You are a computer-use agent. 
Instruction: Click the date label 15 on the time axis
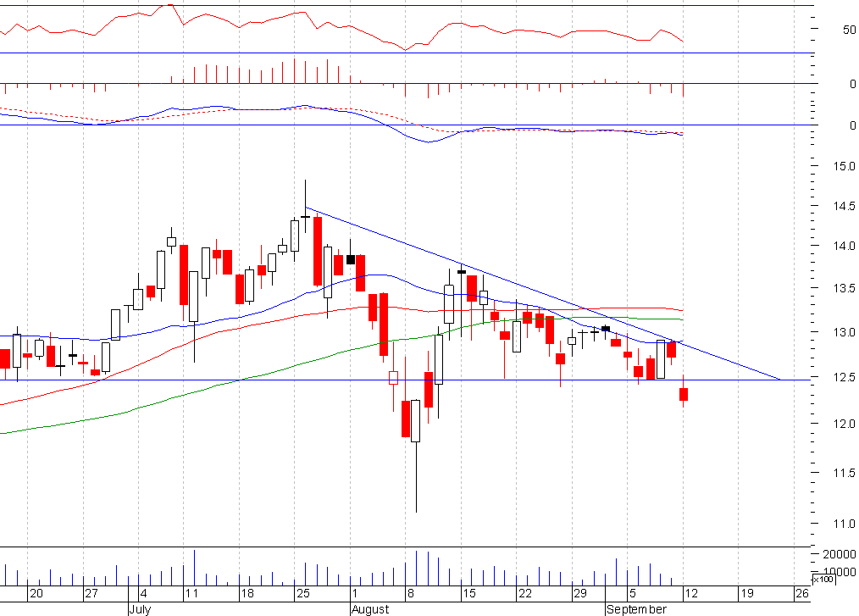469,593
